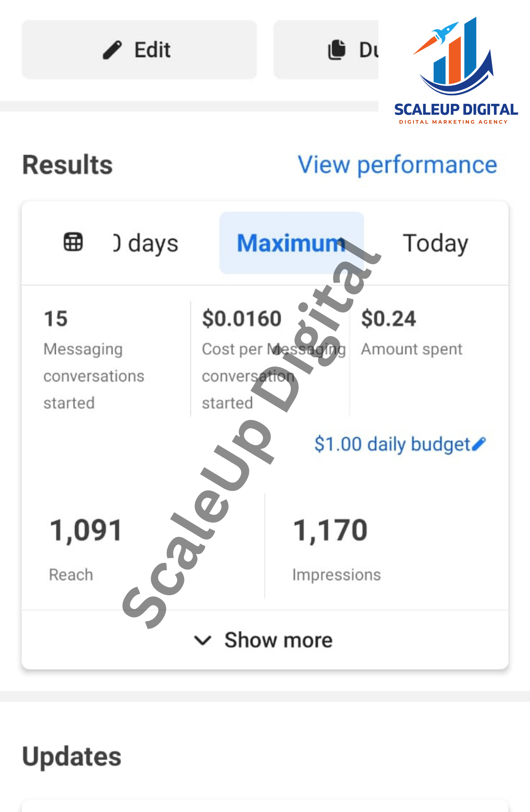
Task: Click the Updates section heading
Action: [x=72, y=756]
